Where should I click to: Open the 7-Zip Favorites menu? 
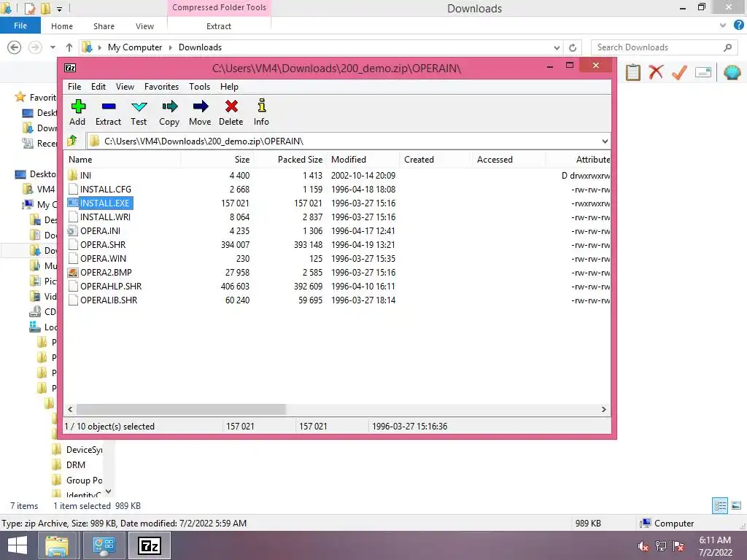click(161, 87)
